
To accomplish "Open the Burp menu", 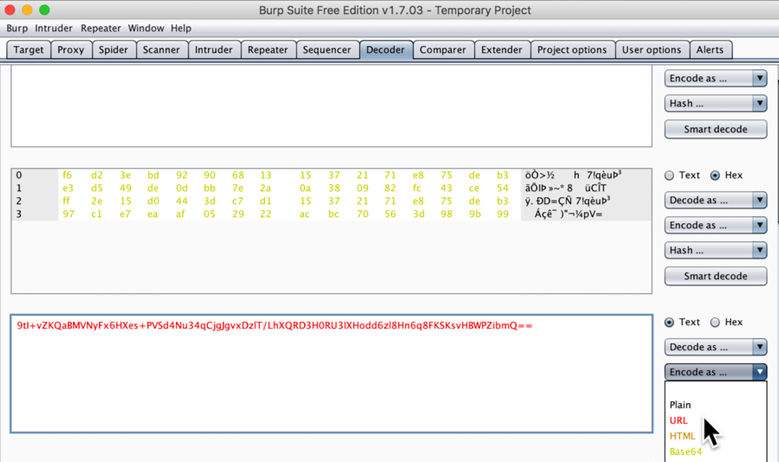I will (17, 28).
